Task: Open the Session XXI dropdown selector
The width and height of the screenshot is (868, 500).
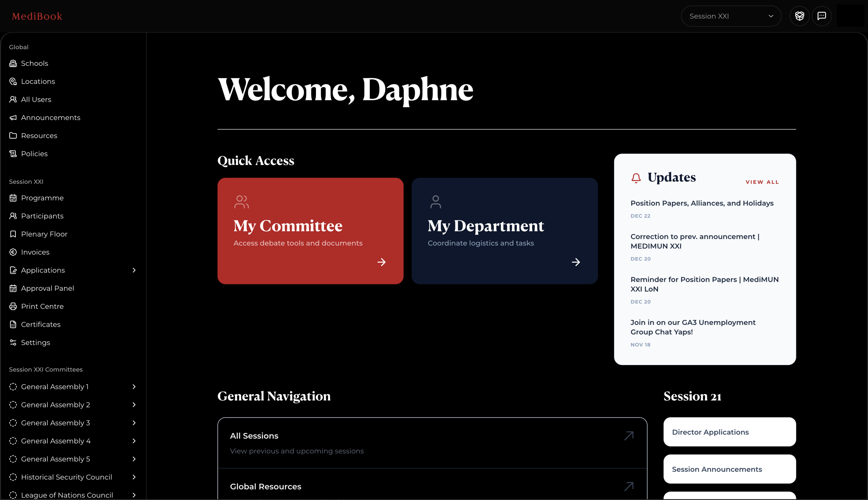Action: click(731, 16)
